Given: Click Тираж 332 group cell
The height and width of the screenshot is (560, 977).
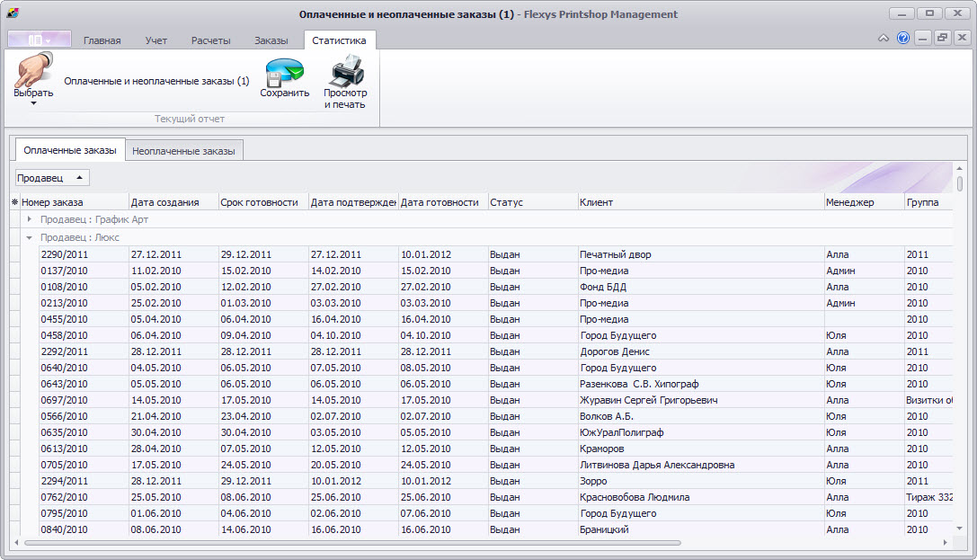Looking at the screenshot, I should (x=929, y=497).
